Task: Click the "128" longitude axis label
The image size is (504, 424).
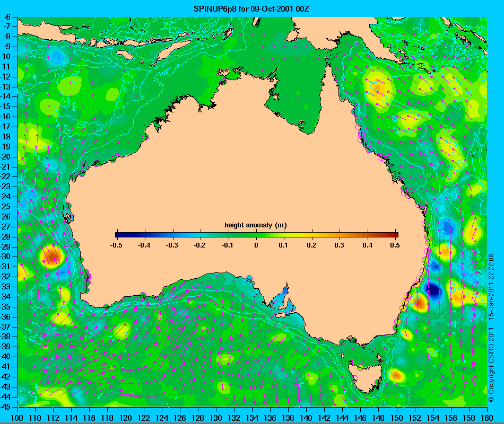Action: [198, 418]
